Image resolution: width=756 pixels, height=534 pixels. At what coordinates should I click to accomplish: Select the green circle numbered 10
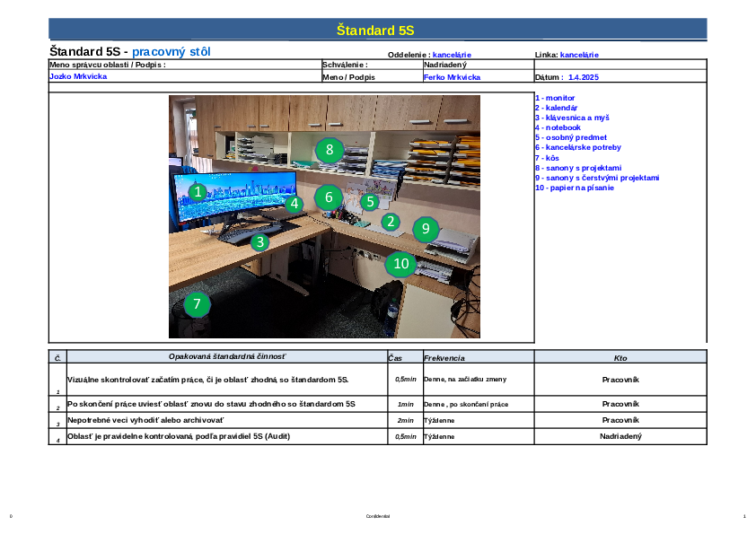coord(400,264)
